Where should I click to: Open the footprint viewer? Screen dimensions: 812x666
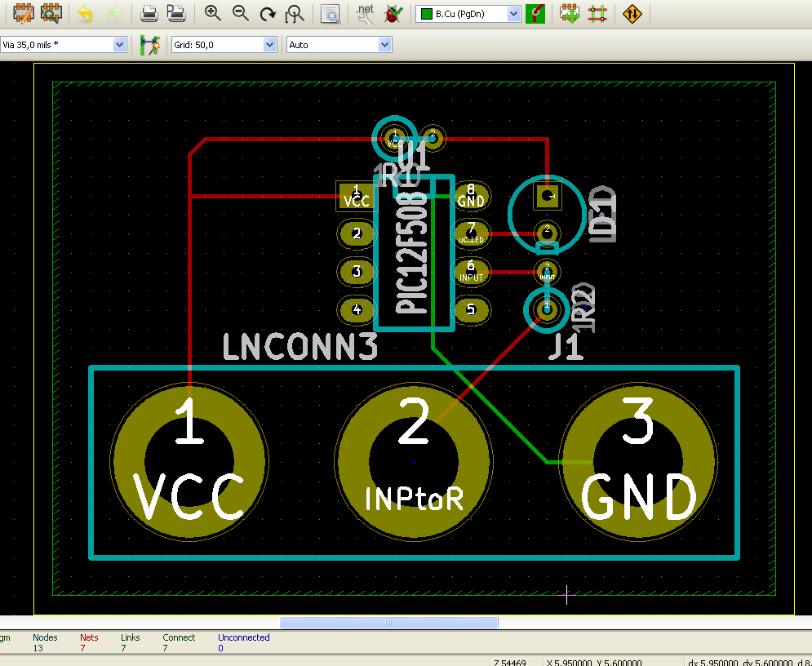[51, 14]
